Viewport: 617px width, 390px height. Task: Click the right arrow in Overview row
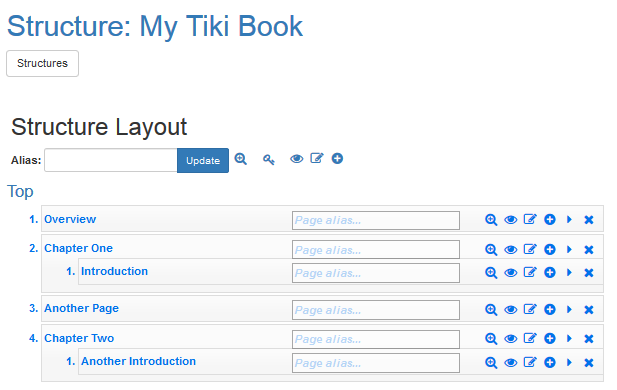569,220
